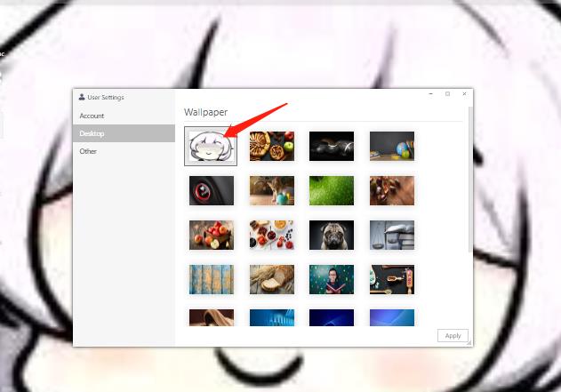Click the User Settings person icon
Image resolution: width=561 pixels, height=392 pixels.
click(82, 97)
